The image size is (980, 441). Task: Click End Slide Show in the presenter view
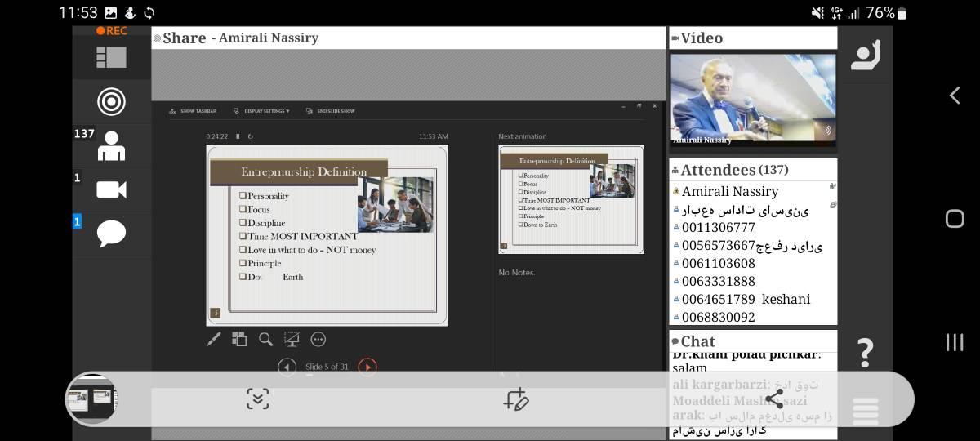(x=331, y=111)
